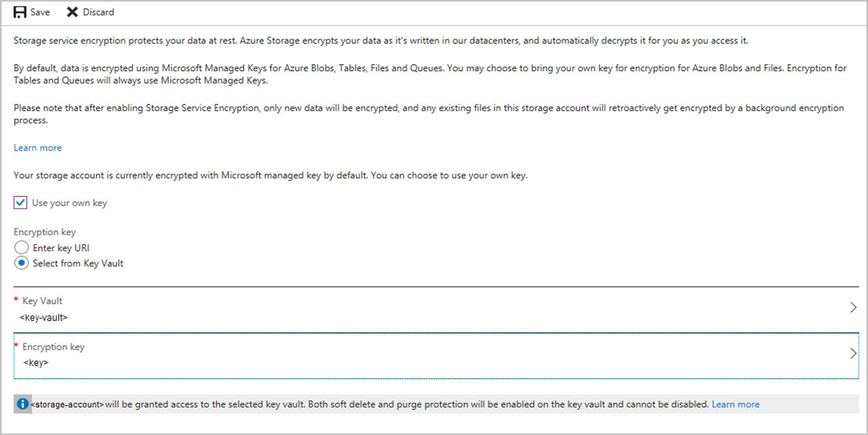
Task: Select the Enter key URI radio button
Action: pyautogui.click(x=21, y=248)
